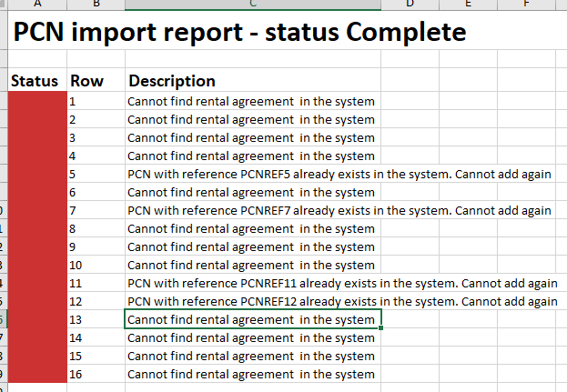
Task: Select column C header
Action: point(253,5)
